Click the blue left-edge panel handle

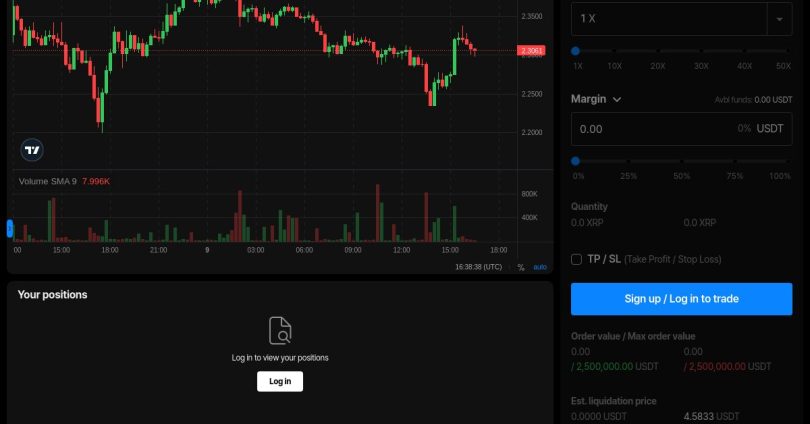[x=10, y=229]
